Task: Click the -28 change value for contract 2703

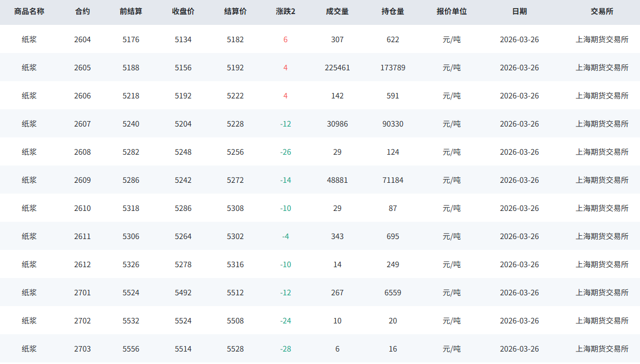Action: [x=285, y=349]
